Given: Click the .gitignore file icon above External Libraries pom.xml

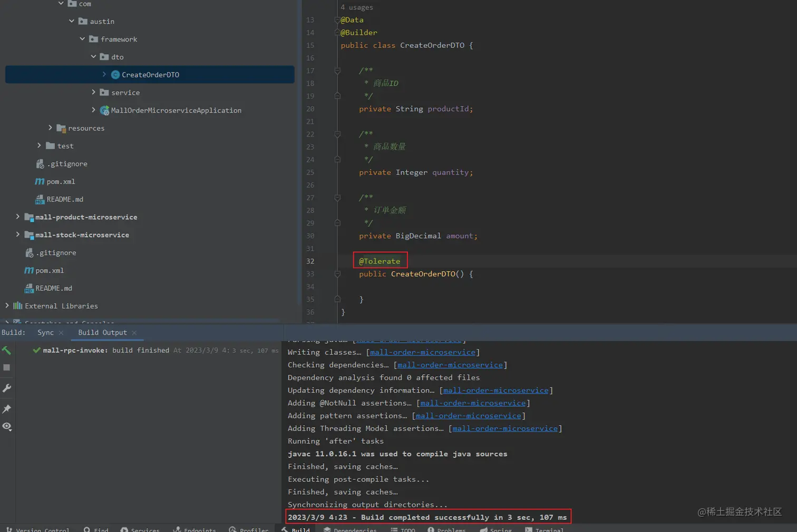Looking at the screenshot, I should pyautogui.click(x=29, y=253).
